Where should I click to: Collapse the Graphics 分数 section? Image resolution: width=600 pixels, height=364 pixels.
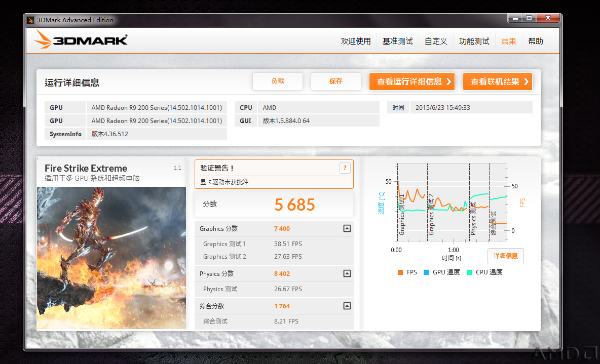coord(347,229)
